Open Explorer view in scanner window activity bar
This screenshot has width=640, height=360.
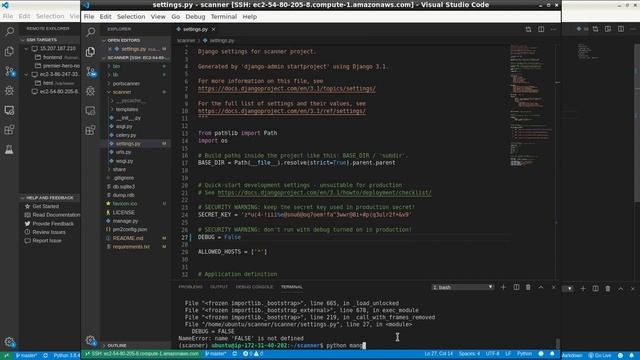tap(91, 51)
